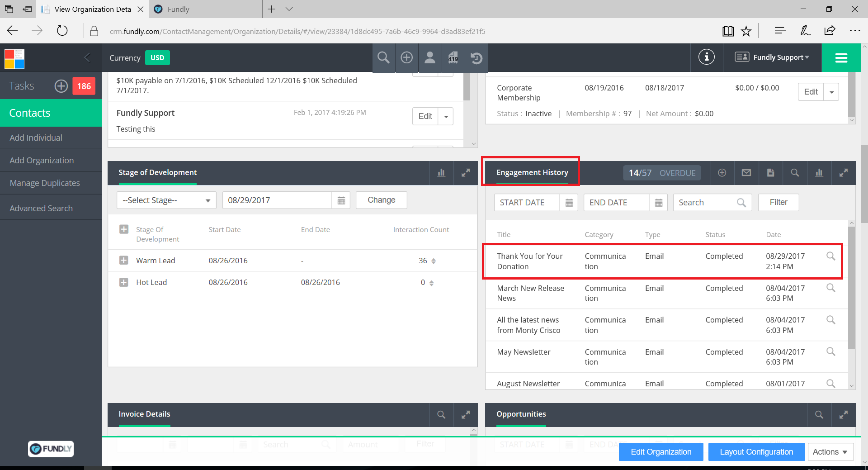Viewport: 868px width, 470px height.
Task: Open the 186 tasks badge
Action: [x=84, y=86]
